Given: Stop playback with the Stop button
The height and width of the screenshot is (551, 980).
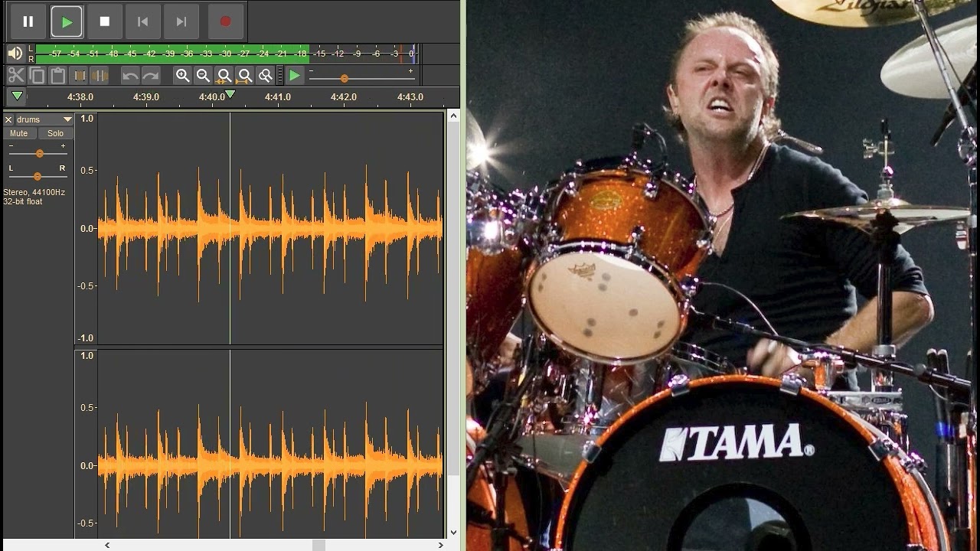Looking at the screenshot, I should (105, 21).
